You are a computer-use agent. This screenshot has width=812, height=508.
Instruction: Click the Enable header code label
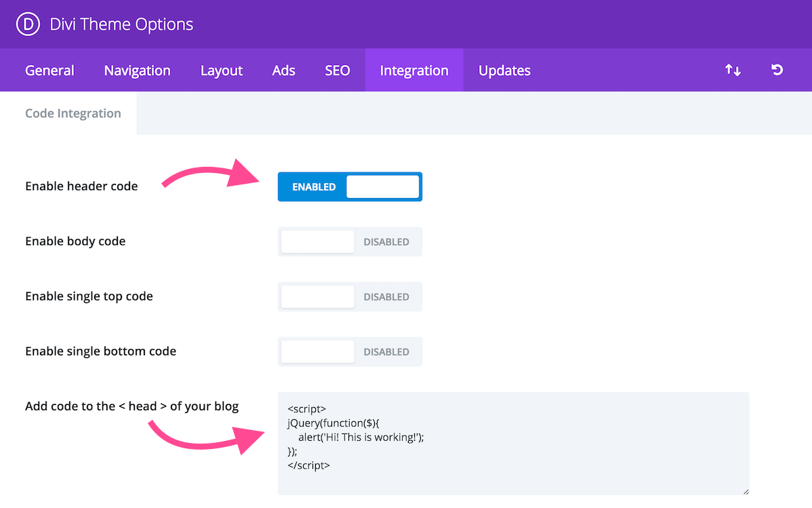click(x=81, y=186)
